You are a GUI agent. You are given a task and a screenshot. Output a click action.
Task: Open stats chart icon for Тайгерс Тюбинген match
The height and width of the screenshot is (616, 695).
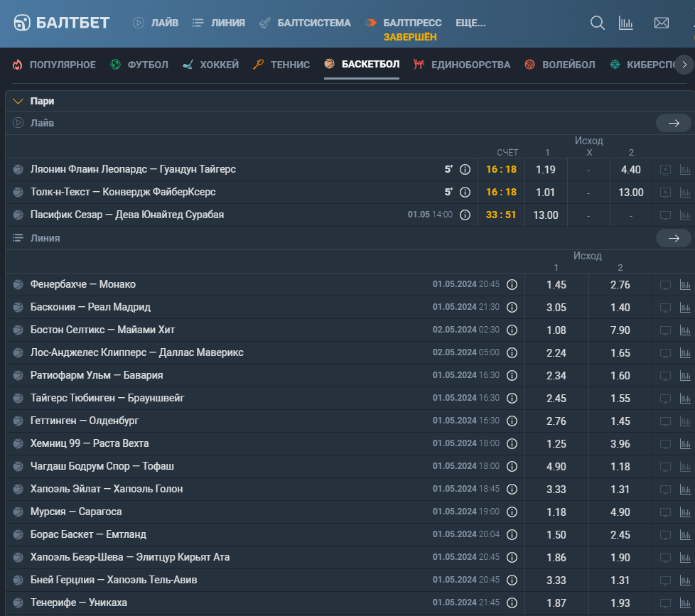[685, 399]
